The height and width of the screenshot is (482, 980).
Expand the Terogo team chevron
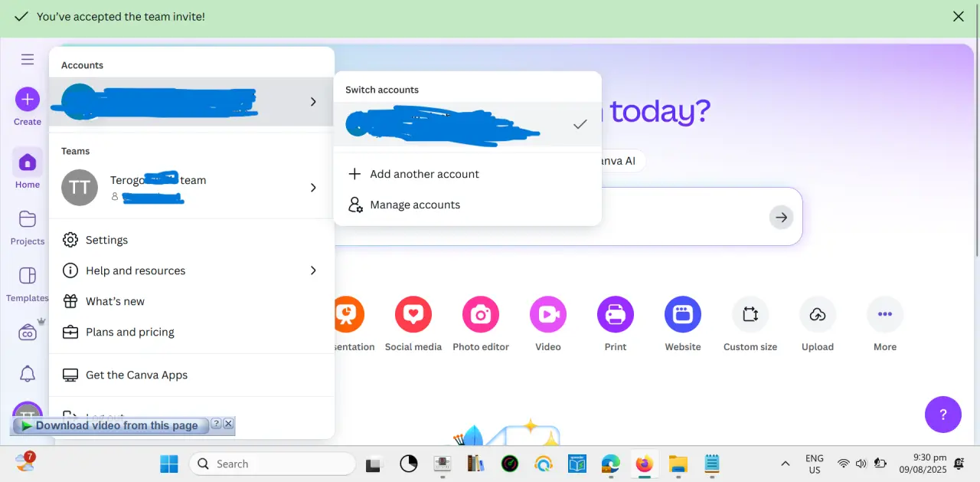(x=312, y=188)
